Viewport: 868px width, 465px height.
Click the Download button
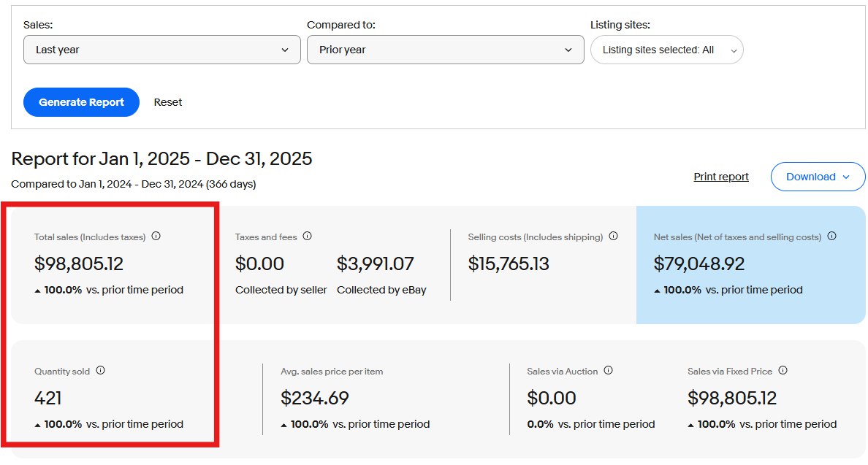(x=818, y=177)
